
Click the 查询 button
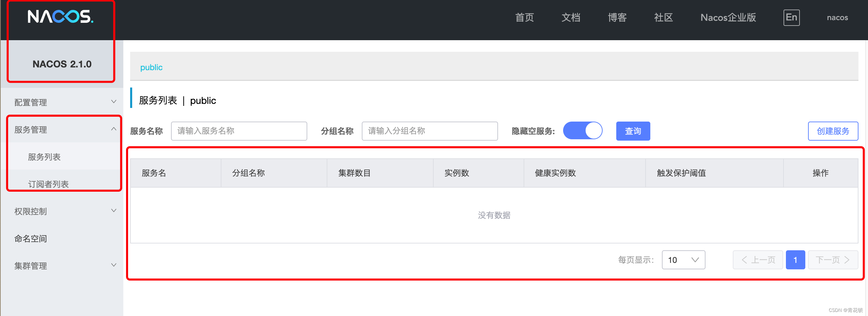click(633, 131)
